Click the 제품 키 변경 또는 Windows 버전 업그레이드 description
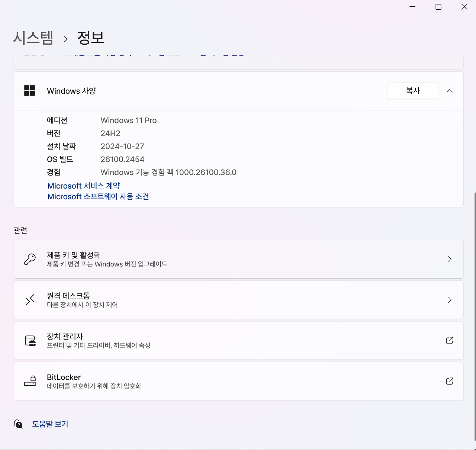Viewport: 476px width, 450px height. coord(107,264)
